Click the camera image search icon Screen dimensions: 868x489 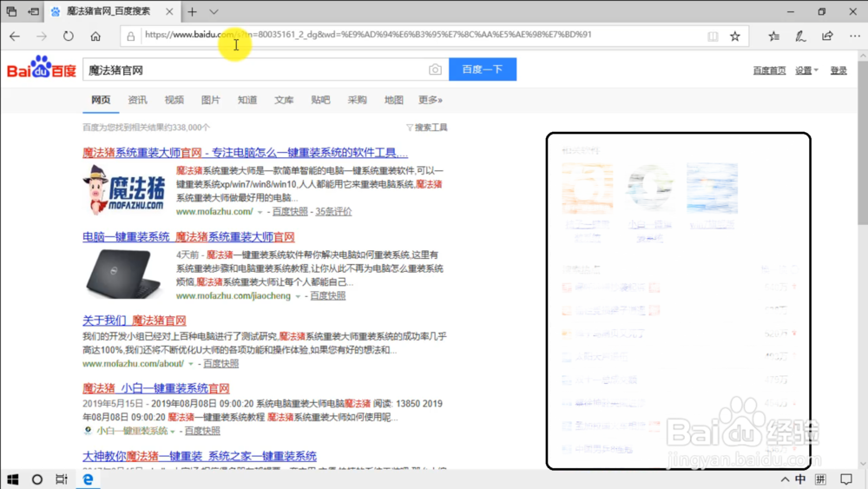click(x=435, y=69)
